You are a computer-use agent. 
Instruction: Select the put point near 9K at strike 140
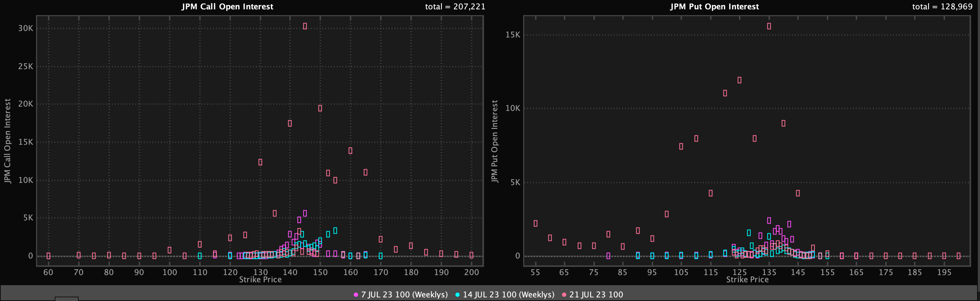[x=783, y=123]
